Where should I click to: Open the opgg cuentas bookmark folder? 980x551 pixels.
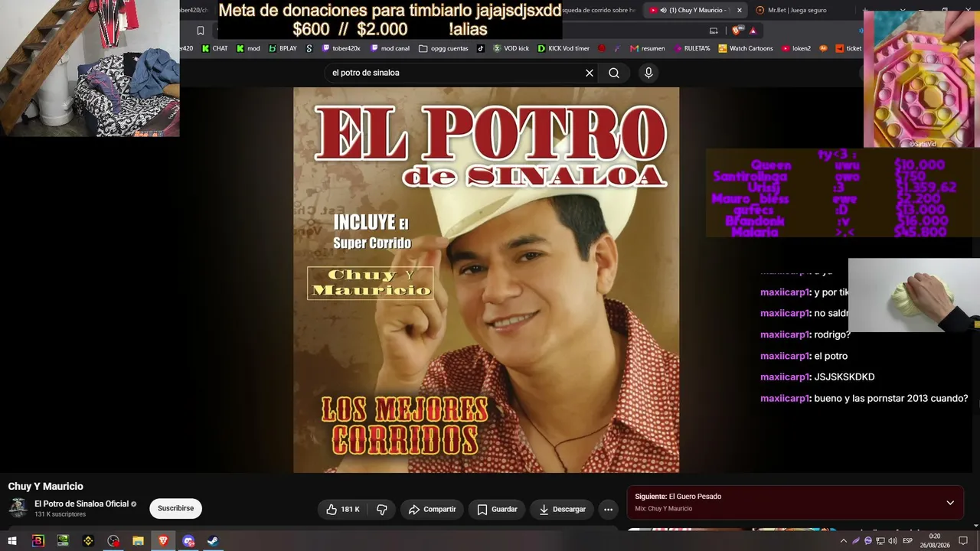point(443,48)
